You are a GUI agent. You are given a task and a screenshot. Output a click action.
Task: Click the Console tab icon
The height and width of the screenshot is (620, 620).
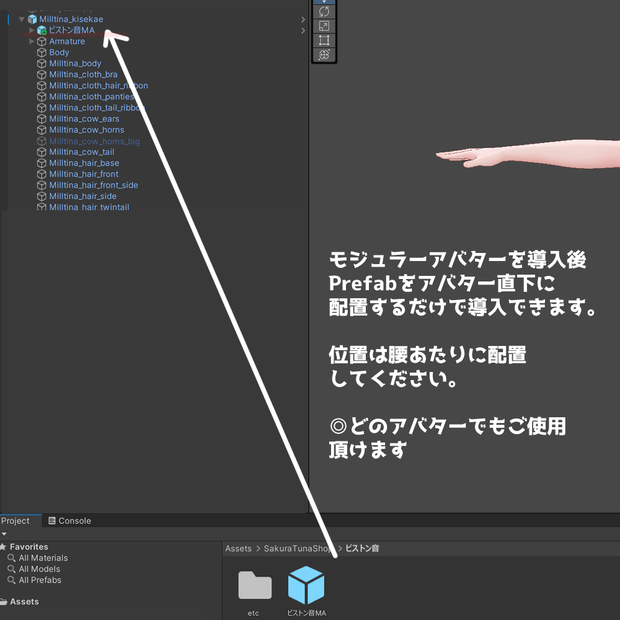[52, 521]
